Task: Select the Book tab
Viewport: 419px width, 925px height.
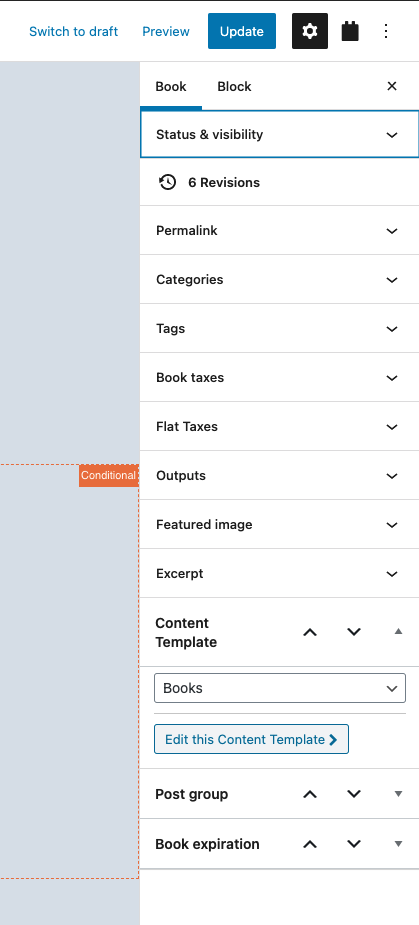Action: click(x=171, y=86)
